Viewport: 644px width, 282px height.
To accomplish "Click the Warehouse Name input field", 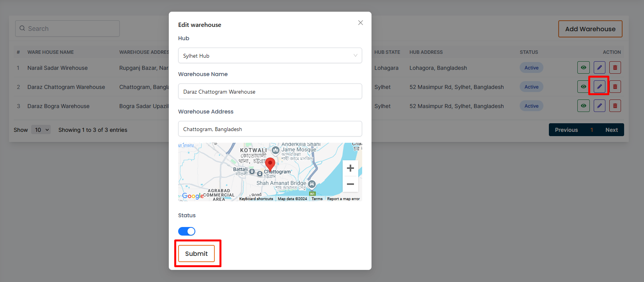I will (x=270, y=92).
